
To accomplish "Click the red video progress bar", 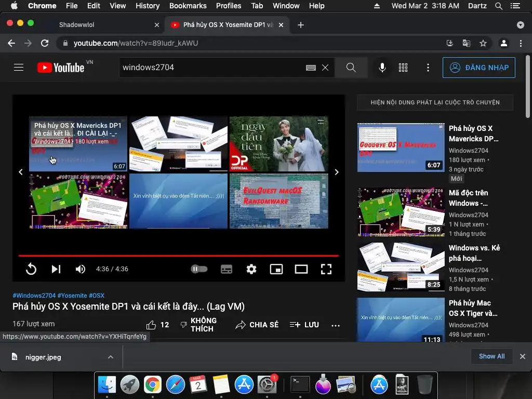I will [179, 256].
